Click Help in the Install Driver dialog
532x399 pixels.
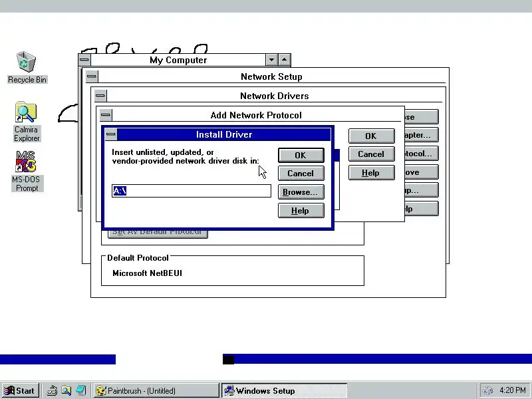coord(301,211)
